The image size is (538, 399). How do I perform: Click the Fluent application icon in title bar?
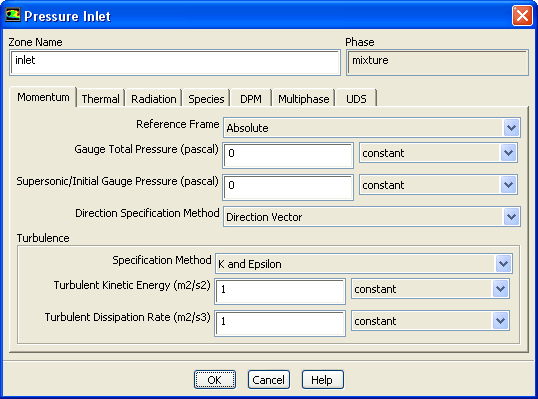(x=13, y=15)
